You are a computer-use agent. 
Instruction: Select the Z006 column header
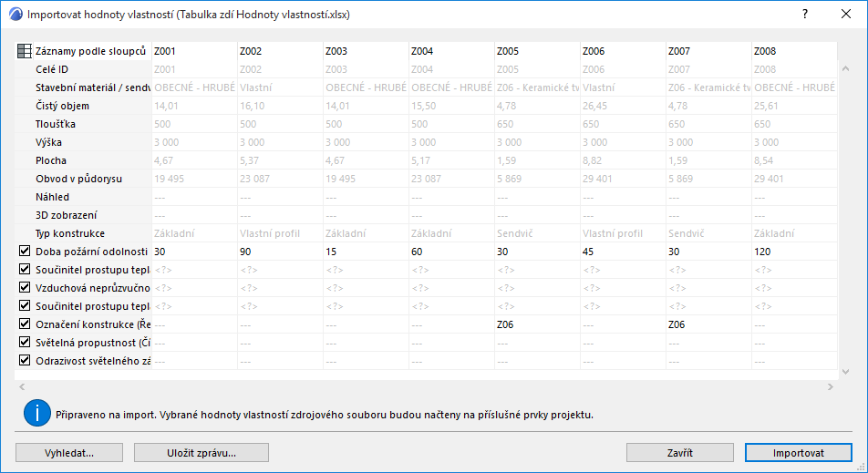pyautogui.click(x=624, y=51)
